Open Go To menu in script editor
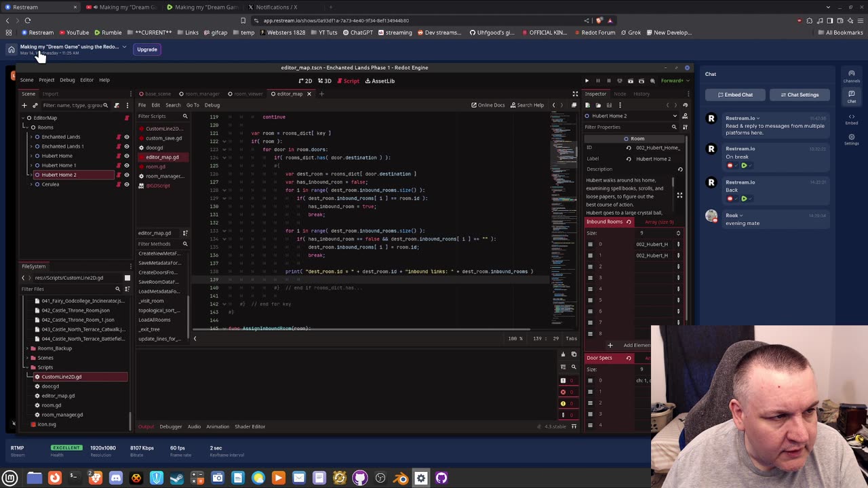The image size is (868, 488). point(193,105)
